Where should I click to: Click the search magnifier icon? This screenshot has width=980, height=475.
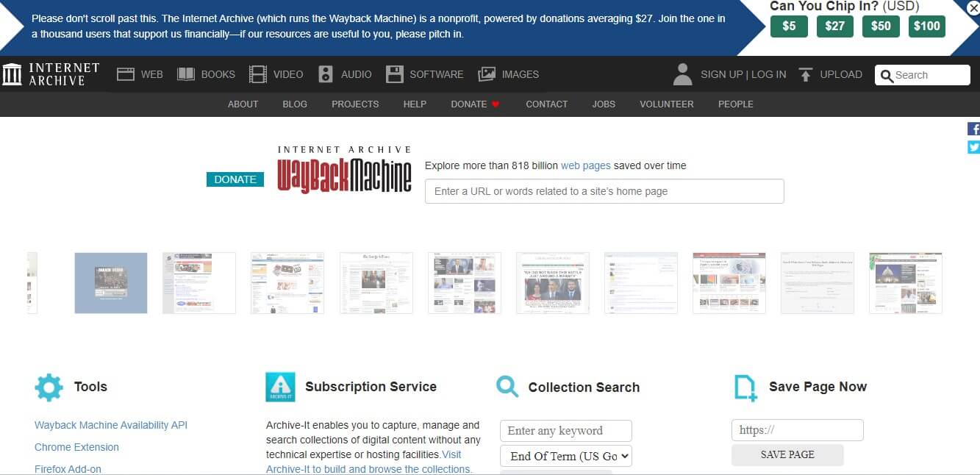coord(887,74)
